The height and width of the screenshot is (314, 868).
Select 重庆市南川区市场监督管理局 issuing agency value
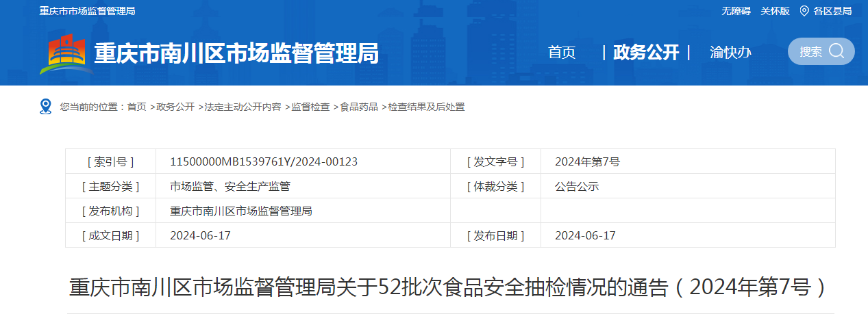point(241,211)
